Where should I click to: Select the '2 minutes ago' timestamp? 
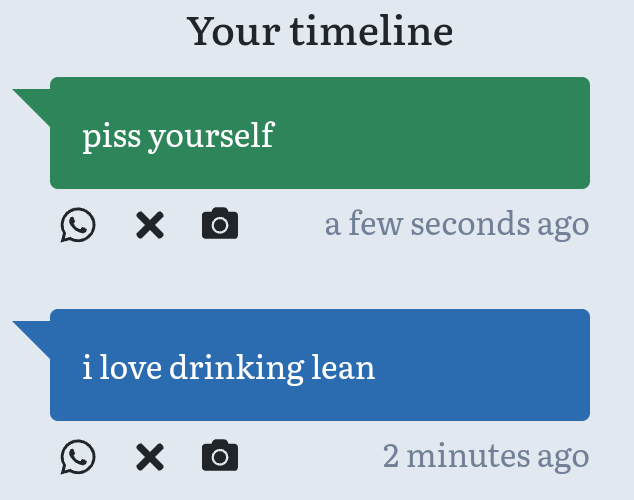[486, 456]
